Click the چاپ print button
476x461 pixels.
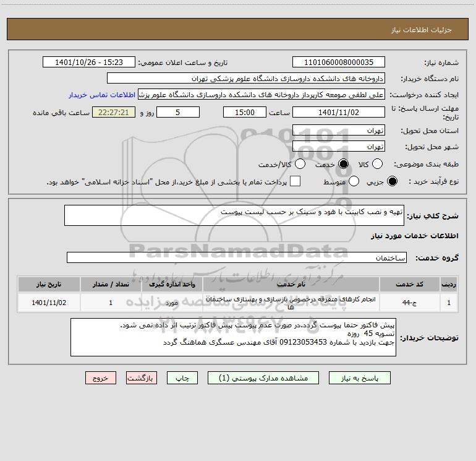point(182,378)
